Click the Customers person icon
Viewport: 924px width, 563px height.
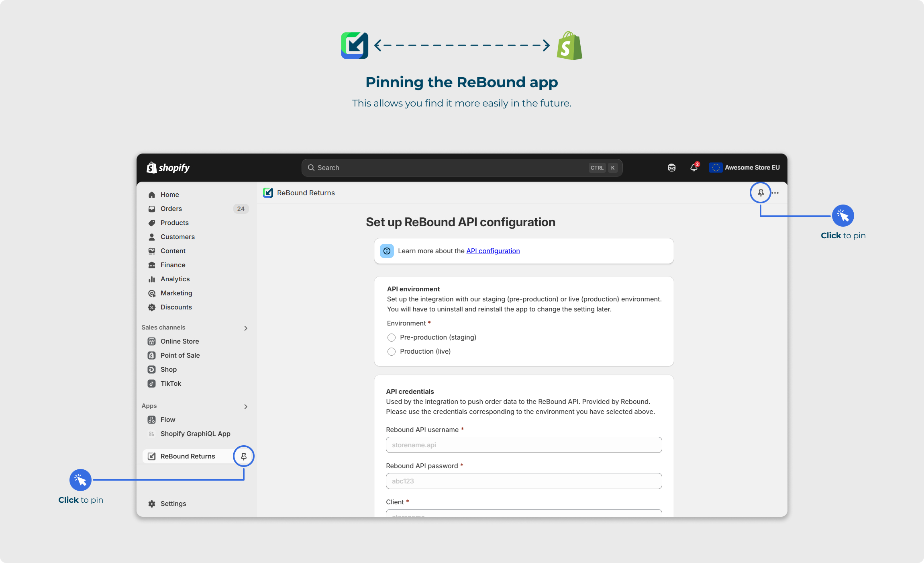[152, 237]
